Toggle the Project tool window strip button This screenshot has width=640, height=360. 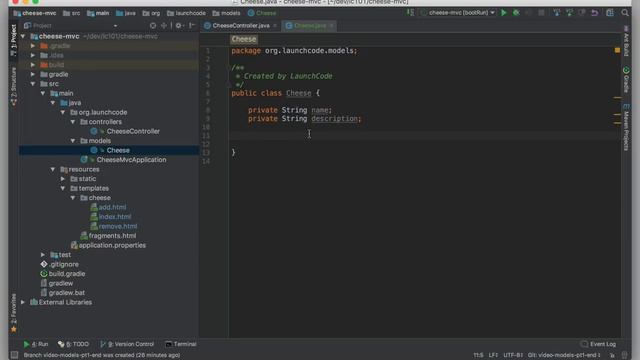pos(13,40)
